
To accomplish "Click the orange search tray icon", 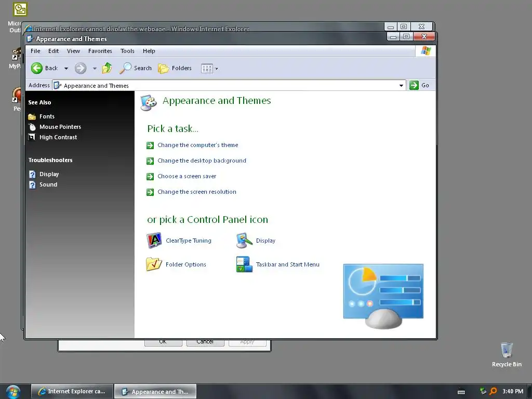I will point(493,391).
